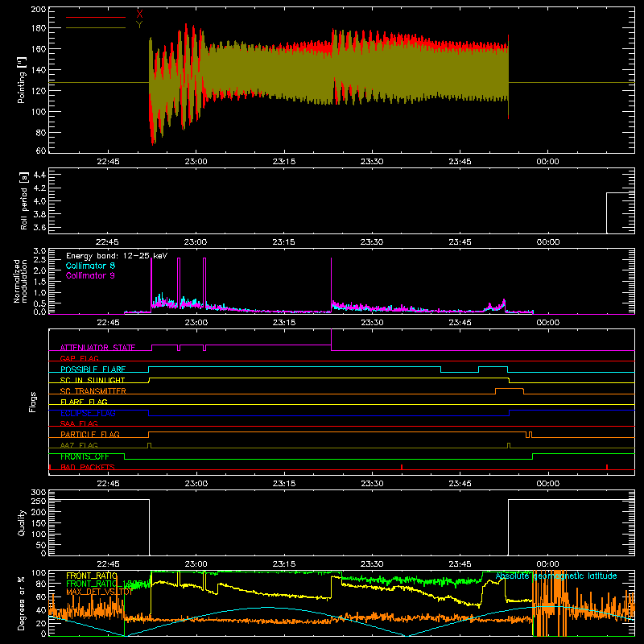Select the 'Collimator 8' legend text
644x644 pixels.
point(90,266)
